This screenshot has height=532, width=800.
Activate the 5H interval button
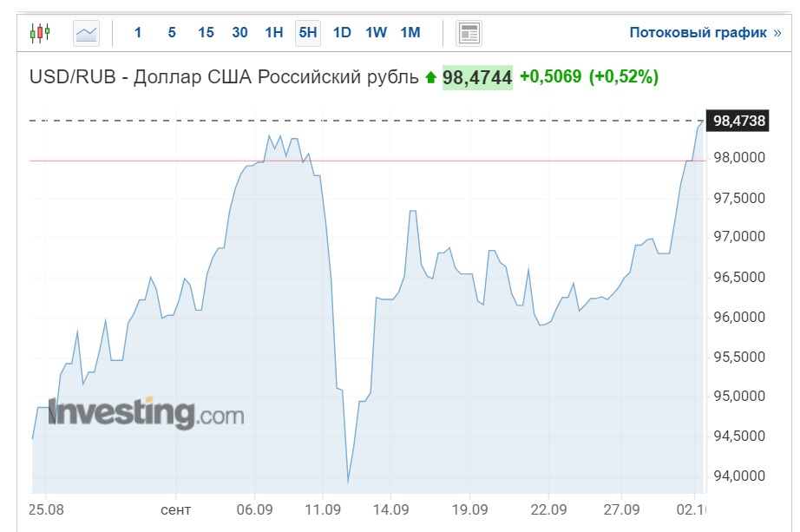308,33
